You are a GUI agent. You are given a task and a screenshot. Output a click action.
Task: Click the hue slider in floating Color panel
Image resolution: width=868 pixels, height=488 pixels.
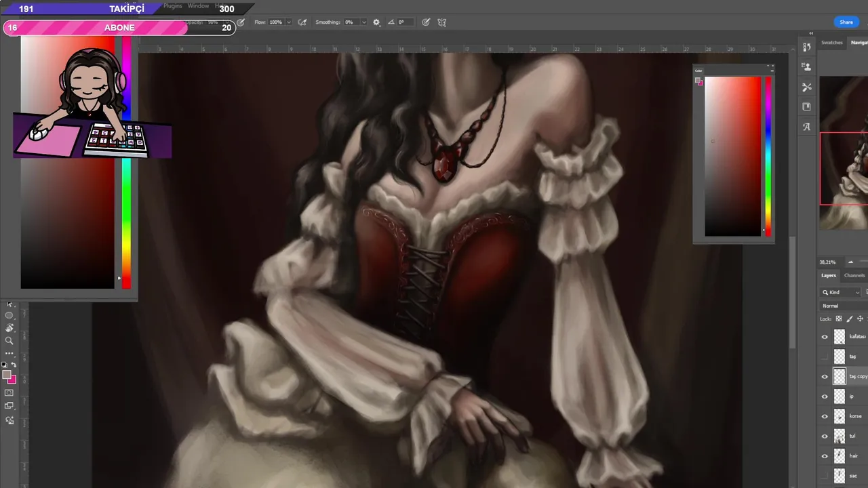[x=768, y=157]
